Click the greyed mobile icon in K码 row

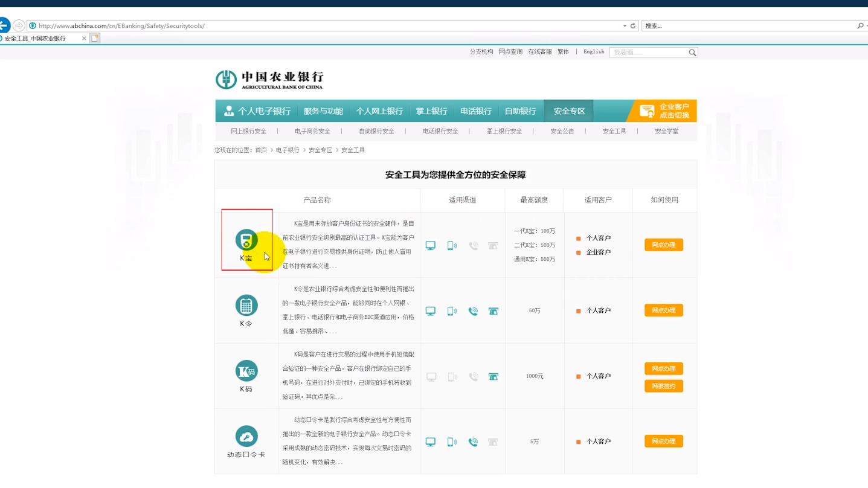point(452,377)
